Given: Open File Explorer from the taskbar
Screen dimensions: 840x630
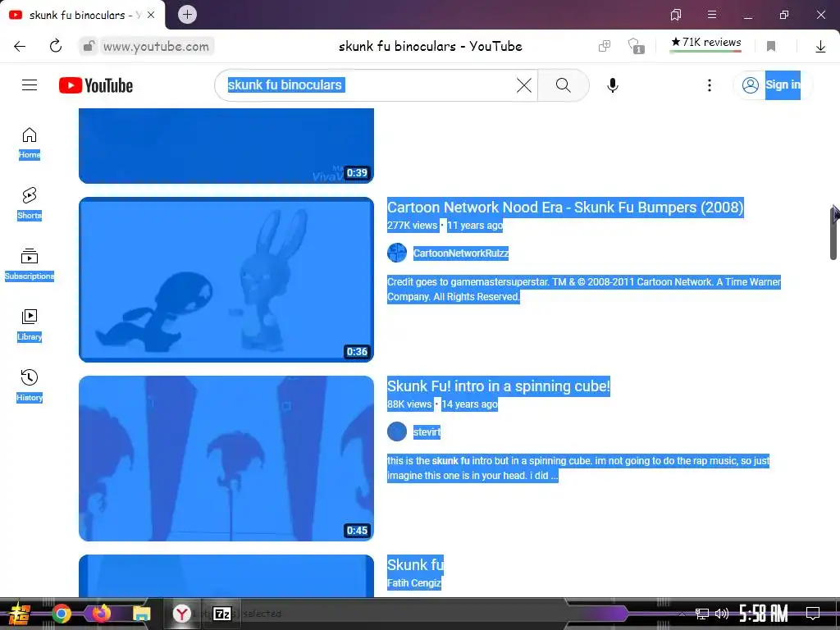Looking at the screenshot, I should (x=141, y=614).
